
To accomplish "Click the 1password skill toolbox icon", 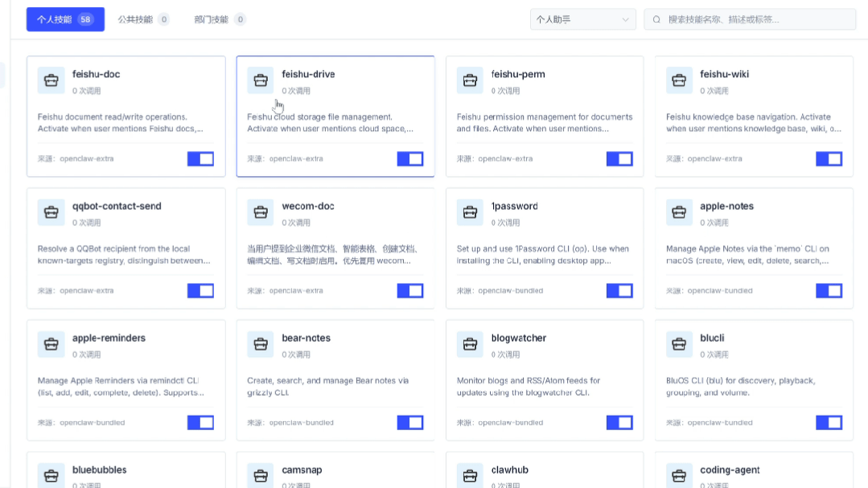I will click(470, 212).
